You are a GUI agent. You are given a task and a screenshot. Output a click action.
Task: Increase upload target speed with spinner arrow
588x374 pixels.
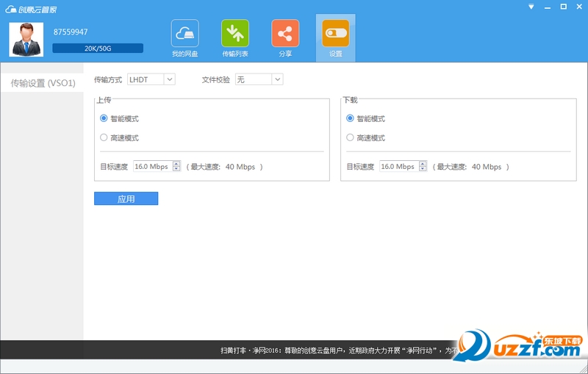(x=176, y=164)
